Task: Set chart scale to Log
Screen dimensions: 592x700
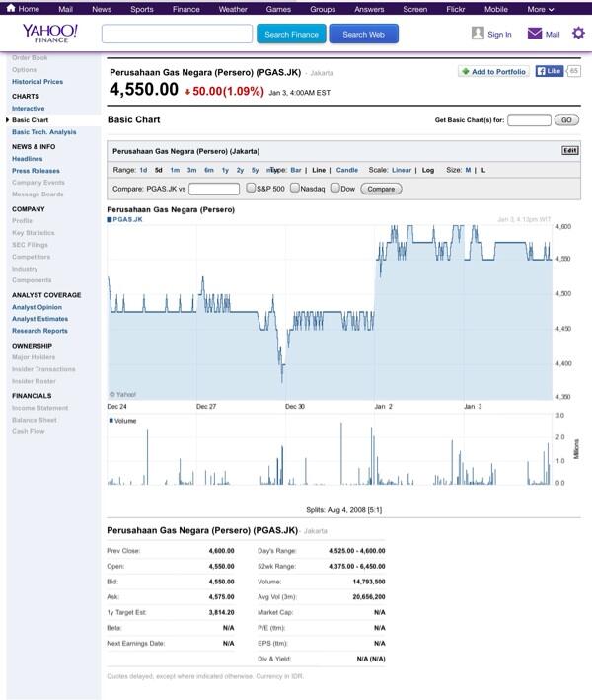Action: click(428, 170)
